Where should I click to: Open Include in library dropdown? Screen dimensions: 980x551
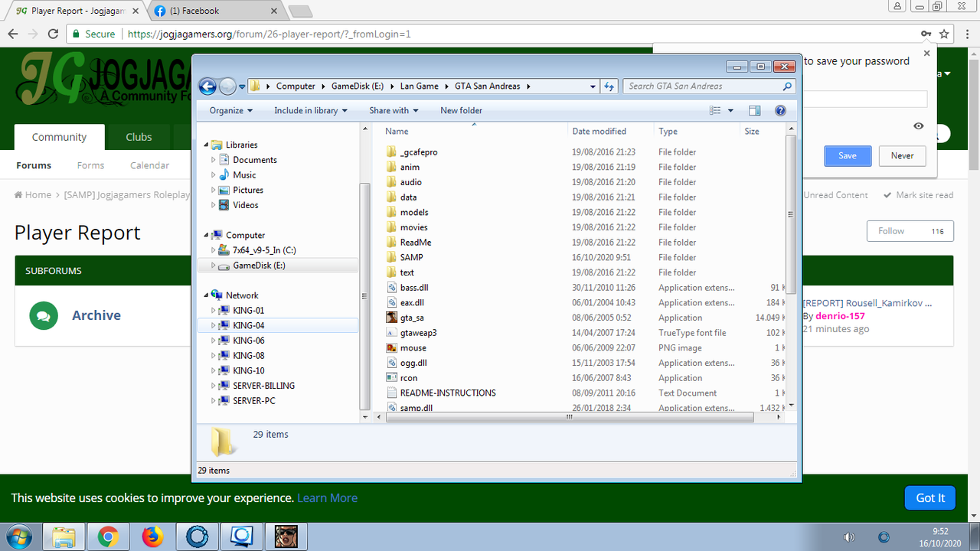pyautogui.click(x=311, y=111)
